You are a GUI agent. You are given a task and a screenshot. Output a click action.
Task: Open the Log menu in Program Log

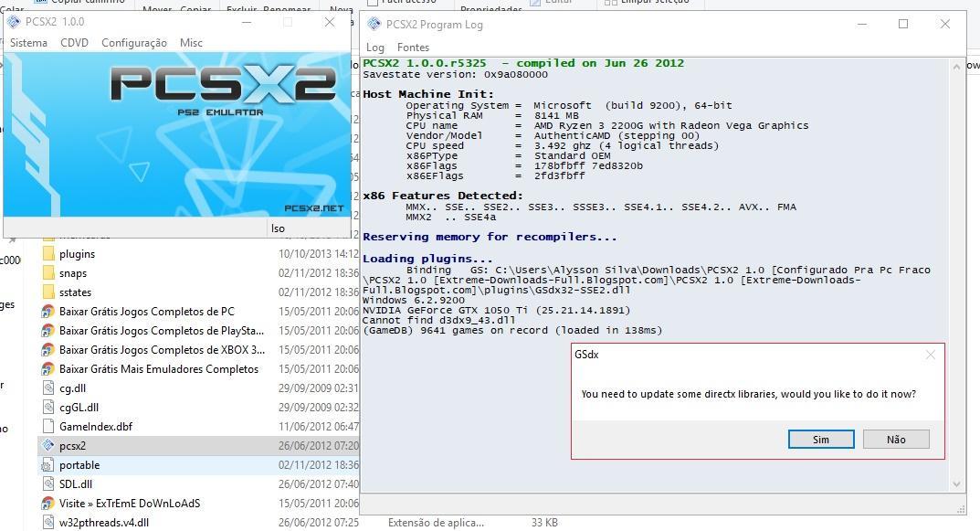click(375, 47)
